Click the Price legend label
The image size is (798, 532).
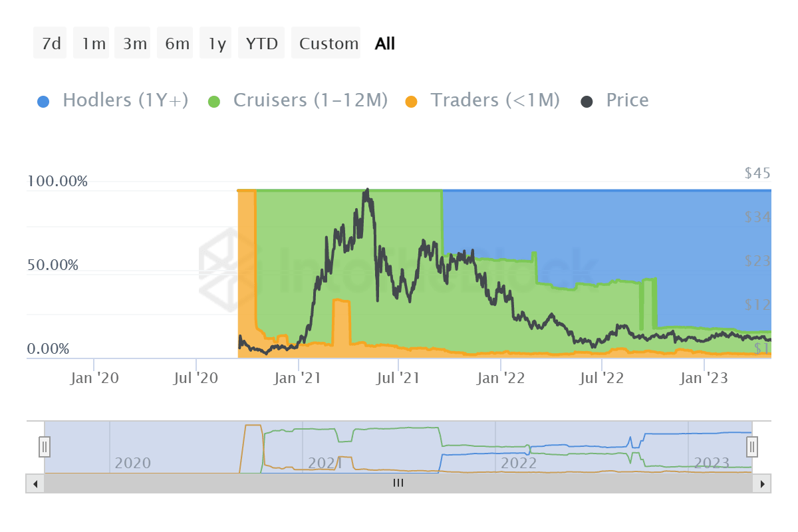click(627, 100)
